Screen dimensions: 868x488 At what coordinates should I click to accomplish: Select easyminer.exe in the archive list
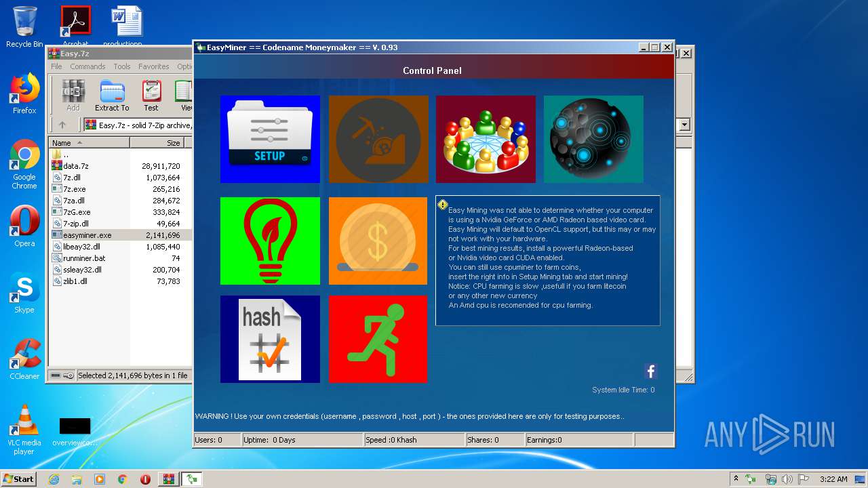(87, 235)
